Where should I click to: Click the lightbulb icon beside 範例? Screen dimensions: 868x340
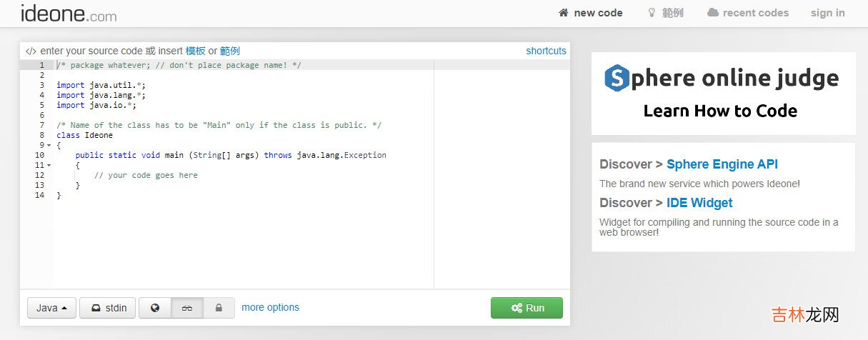tap(652, 13)
